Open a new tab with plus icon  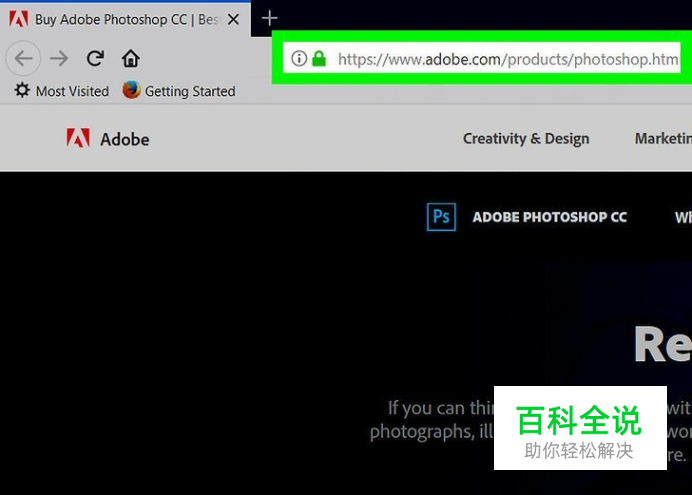(269, 19)
